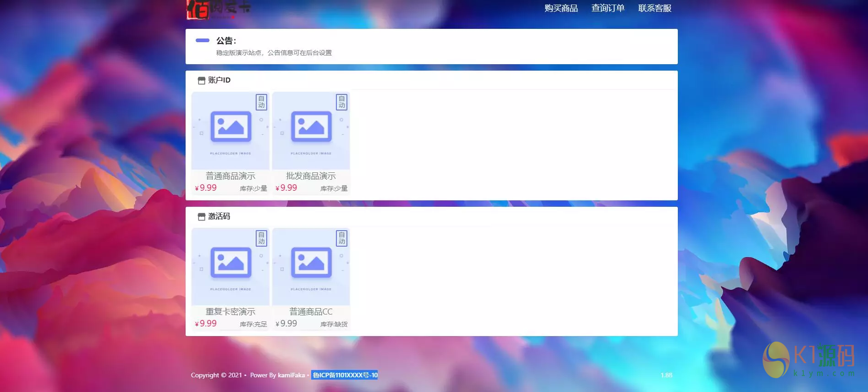The height and width of the screenshot is (392, 868).
Task: Select the 激活码 category heading
Action: click(x=219, y=216)
